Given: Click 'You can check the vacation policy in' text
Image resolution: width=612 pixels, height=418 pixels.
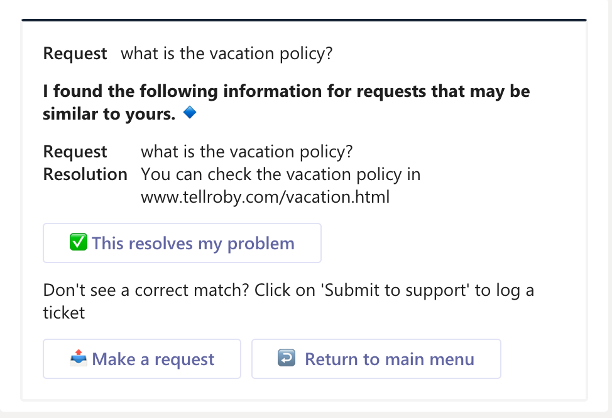Looking at the screenshot, I should [281, 174].
